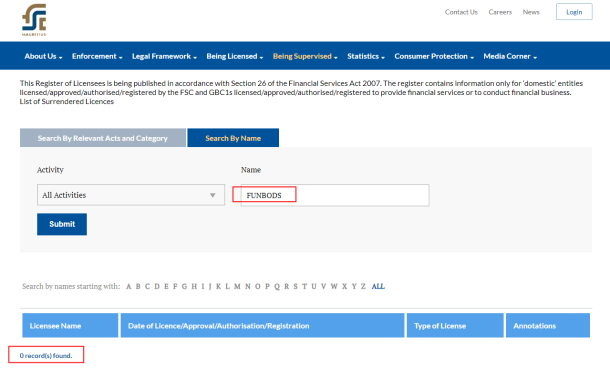The image size is (610, 380).
Task: Filter names starting with letter M
Action: click(237, 287)
